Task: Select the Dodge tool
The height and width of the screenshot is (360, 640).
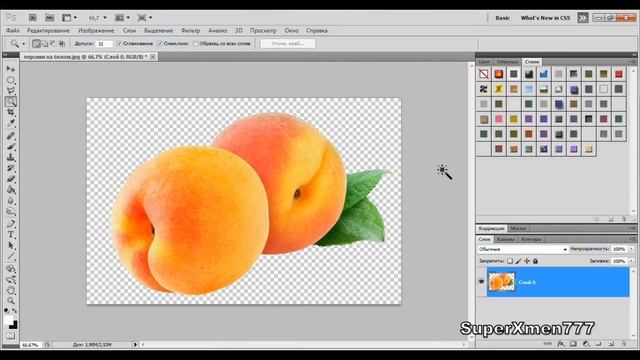Action: pos(11,211)
